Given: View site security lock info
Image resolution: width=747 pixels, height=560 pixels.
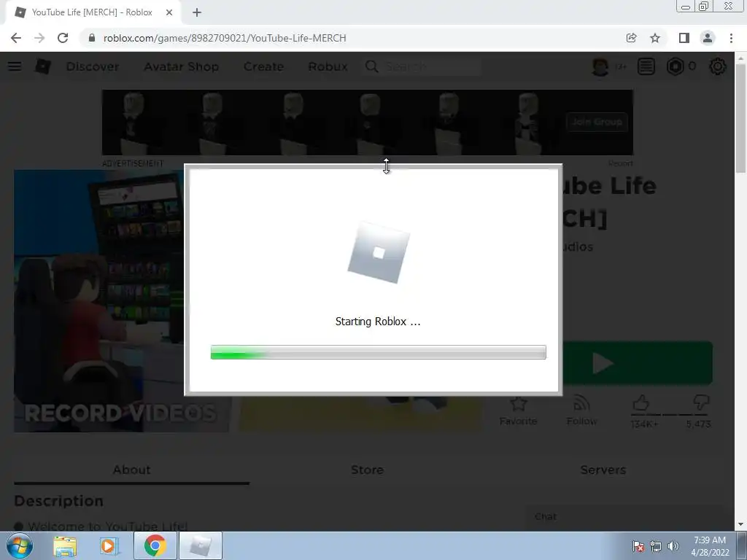Looking at the screenshot, I should pos(91,38).
